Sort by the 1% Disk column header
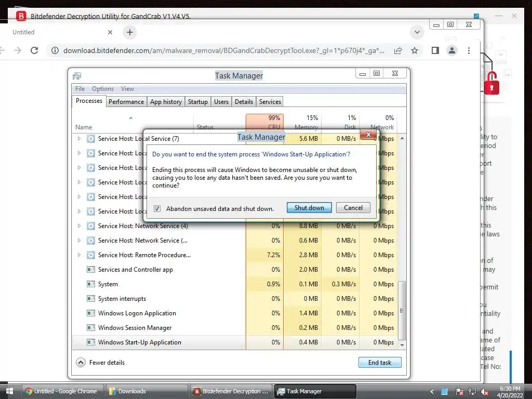The image size is (532, 399). 341,123
